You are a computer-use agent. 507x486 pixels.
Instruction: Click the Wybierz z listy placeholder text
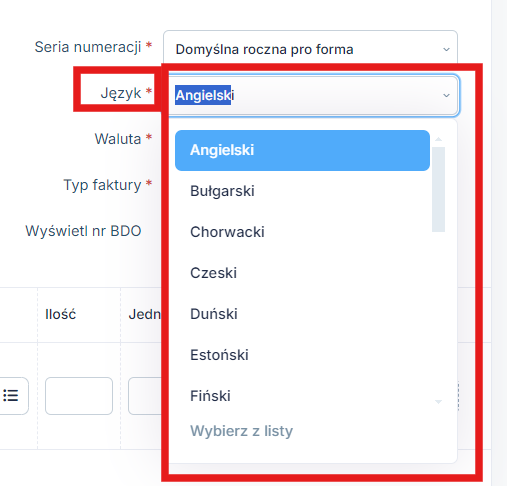241,431
